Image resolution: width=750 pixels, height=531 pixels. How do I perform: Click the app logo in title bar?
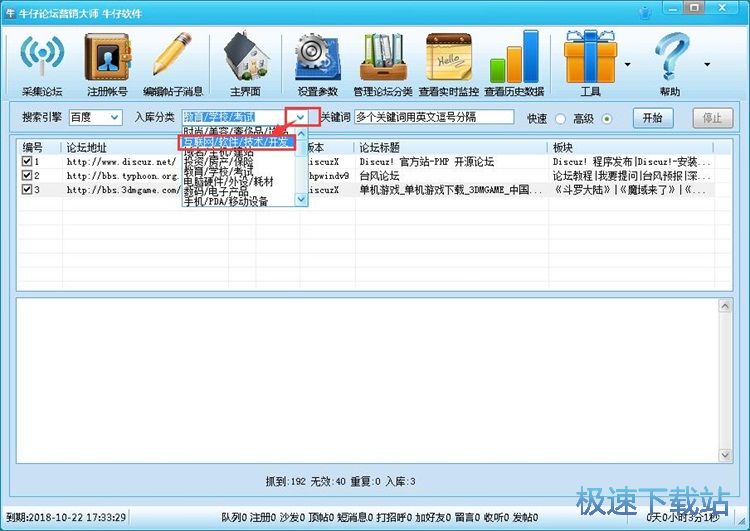[x=10, y=13]
